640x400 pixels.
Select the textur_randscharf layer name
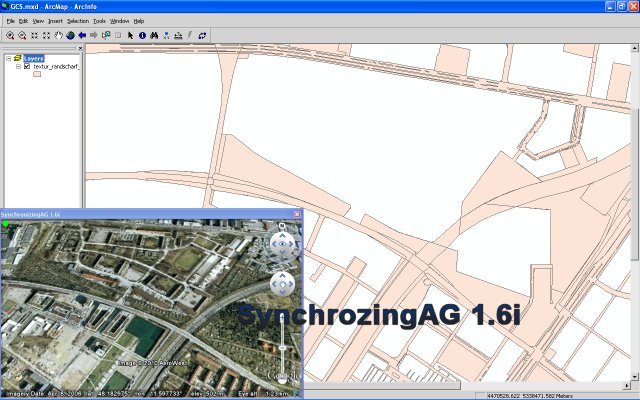click(56, 66)
